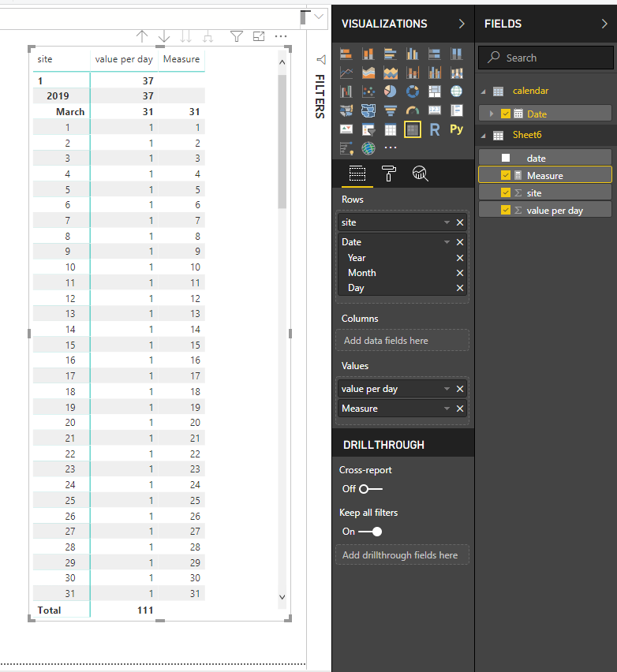Screen dimensions: 617x672
Task: Expand the Date hierarchy in calendar
Action: click(492, 114)
